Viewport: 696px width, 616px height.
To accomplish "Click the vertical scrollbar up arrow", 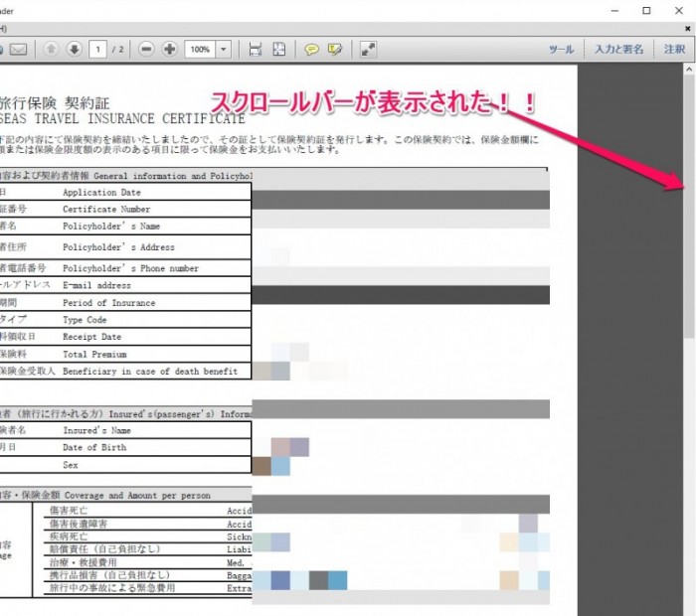I will [689, 70].
